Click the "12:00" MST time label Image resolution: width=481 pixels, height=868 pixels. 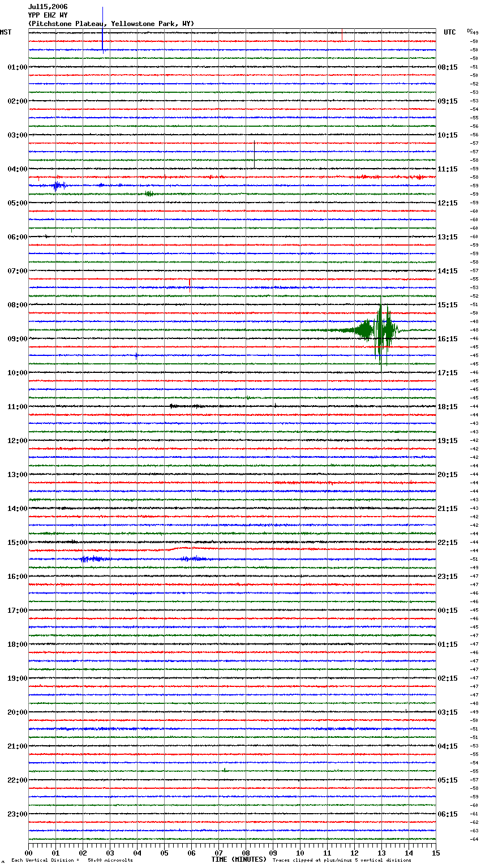tap(18, 441)
